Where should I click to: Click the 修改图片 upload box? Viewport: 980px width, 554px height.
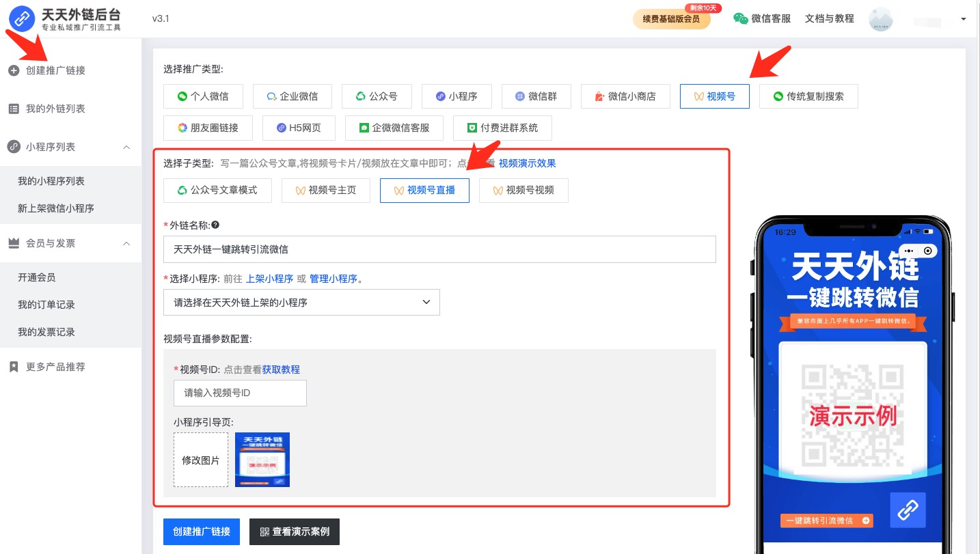201,460
